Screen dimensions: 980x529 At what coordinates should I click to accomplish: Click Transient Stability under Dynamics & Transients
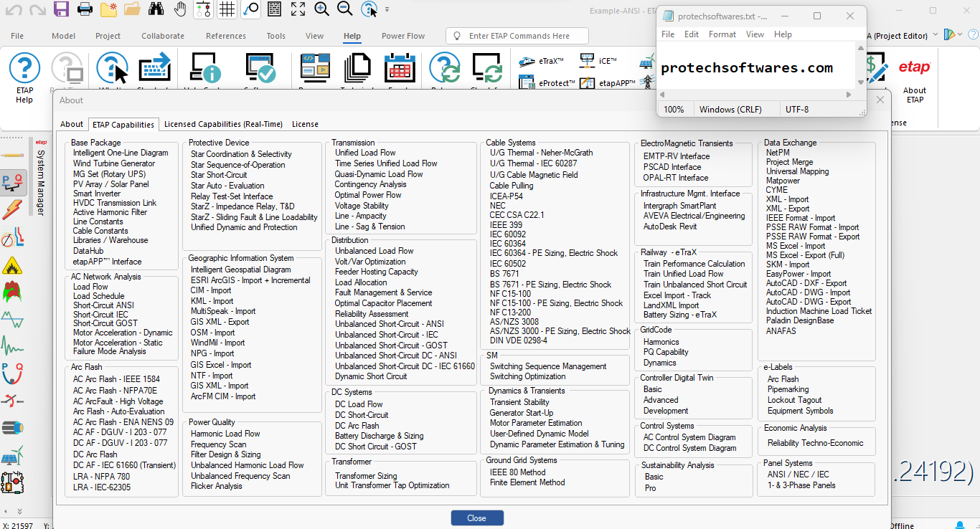(519, 402)
